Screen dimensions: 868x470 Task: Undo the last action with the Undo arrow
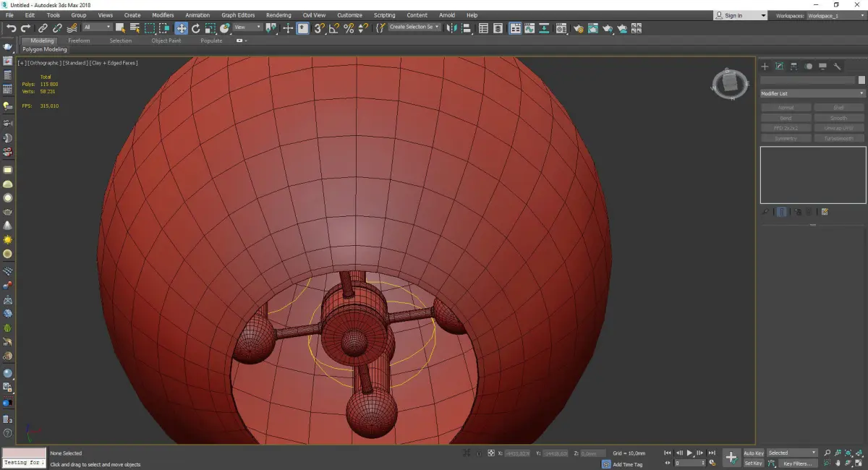11,28
